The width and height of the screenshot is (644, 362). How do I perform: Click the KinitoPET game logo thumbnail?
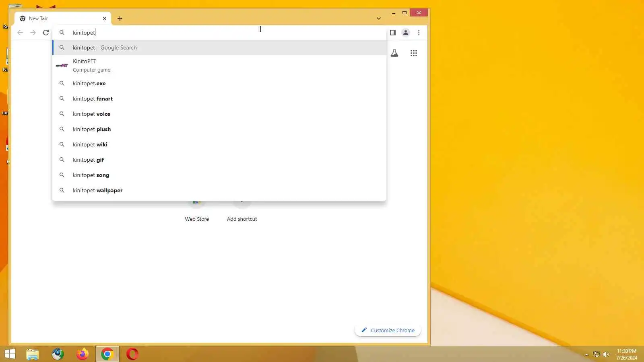coord(62,65)
